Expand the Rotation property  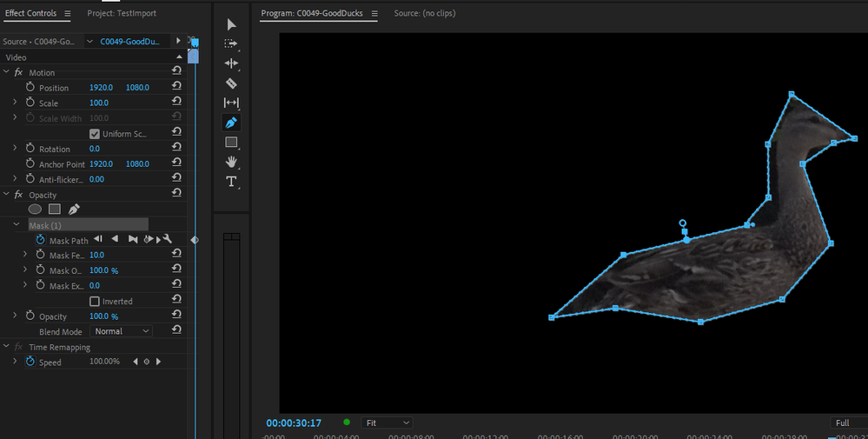(x=15, y=149)
